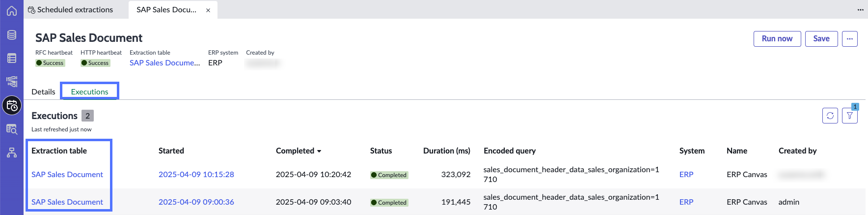The width and height of the screenshot is (868, 215).
Task: Open ERP system link in the 10:15:28 row
Action: 686,174
